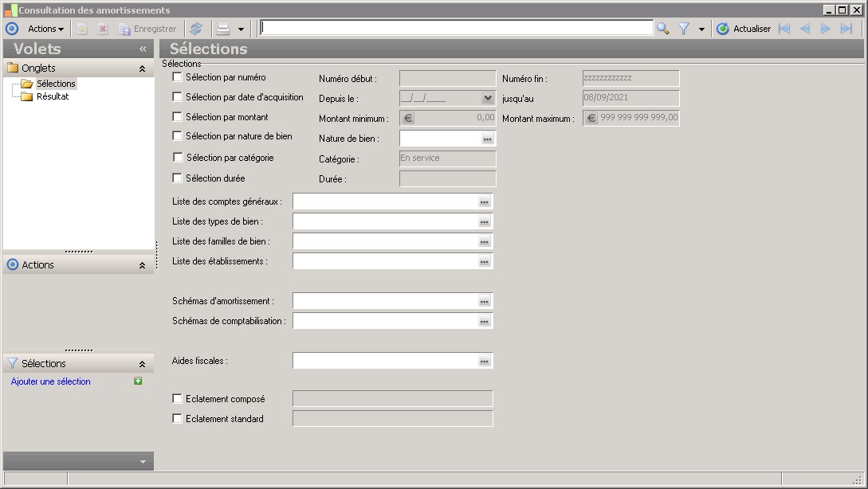This screenshot has height=489, width=868.
Task: Open the Actions menu in toolbar
Action: tap(45, 29)
